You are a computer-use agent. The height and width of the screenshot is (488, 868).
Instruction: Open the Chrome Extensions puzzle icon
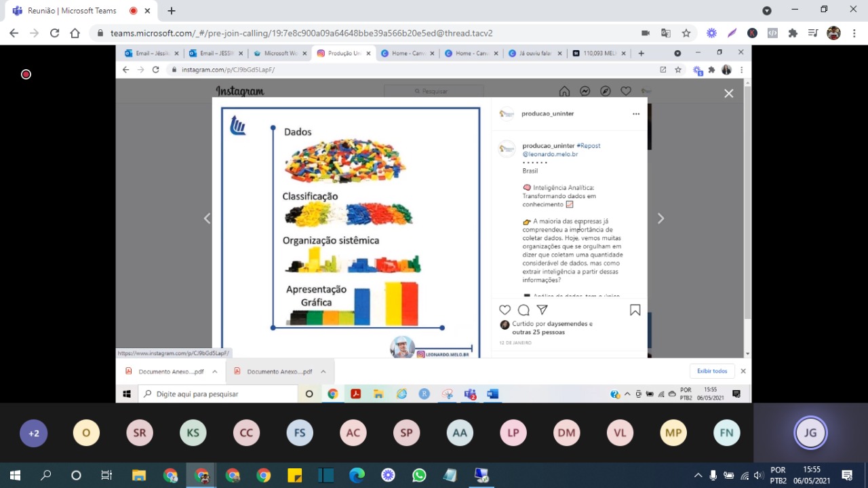point(793,33)
